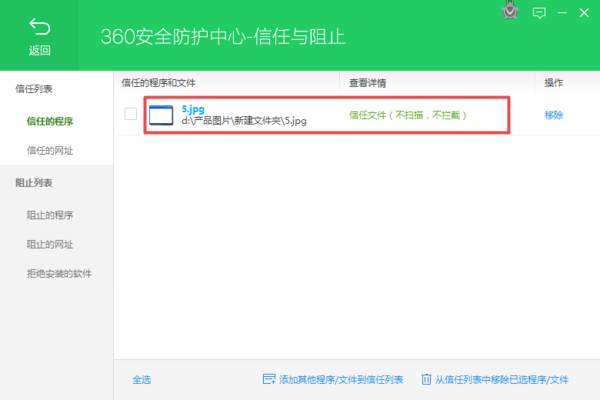
Task: Open 信任的网址 in the sidebar
Action: 50,151
